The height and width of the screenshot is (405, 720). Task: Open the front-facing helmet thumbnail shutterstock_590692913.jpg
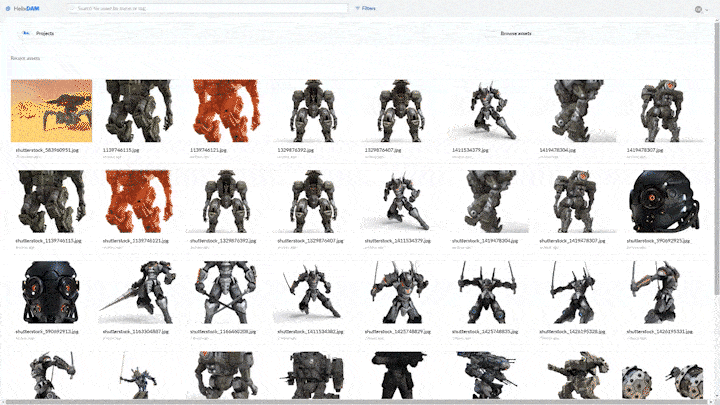pyautogui.click(x=51, y=292)
